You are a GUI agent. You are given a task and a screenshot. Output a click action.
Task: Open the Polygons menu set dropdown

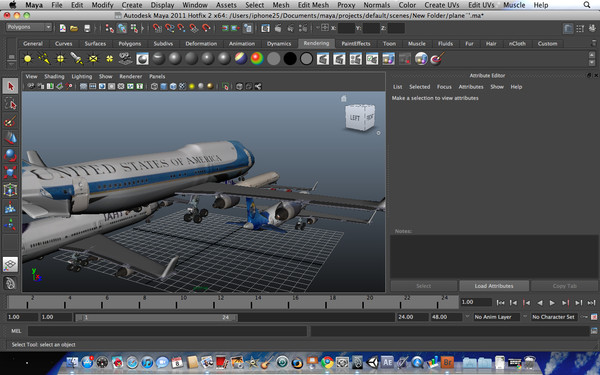29,27
